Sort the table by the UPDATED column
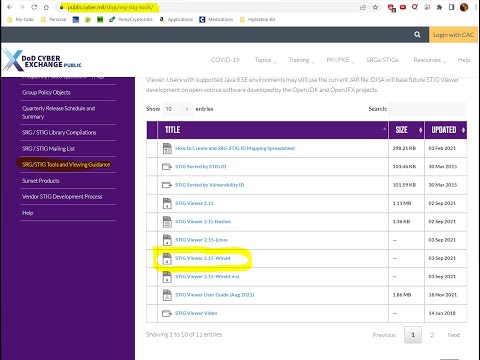The height and width of the screenshot is (360, 480). pyautogui.click(x=446, y=130)
